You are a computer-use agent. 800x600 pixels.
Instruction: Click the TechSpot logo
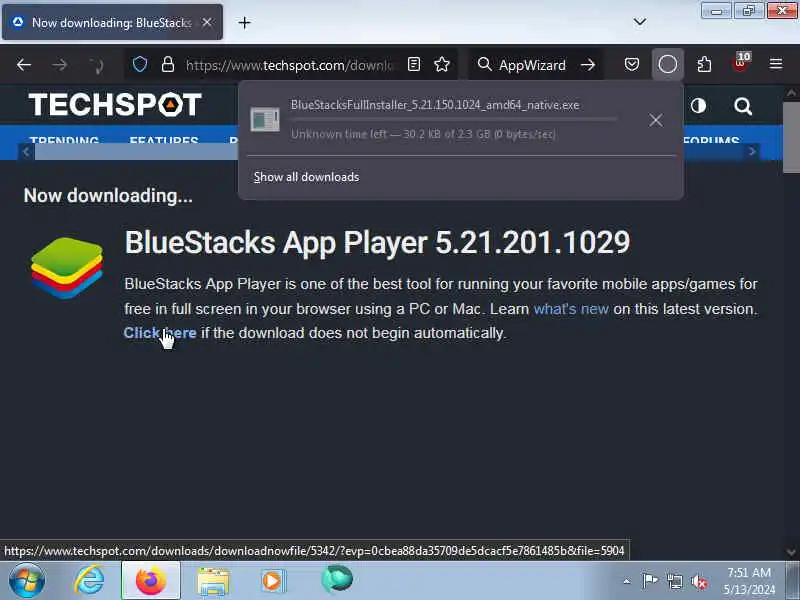(115, 105)
